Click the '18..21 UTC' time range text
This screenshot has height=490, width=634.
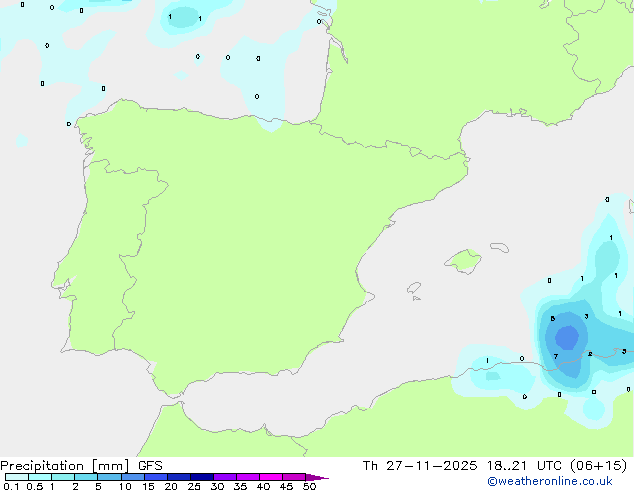click(x=524, y=466)
